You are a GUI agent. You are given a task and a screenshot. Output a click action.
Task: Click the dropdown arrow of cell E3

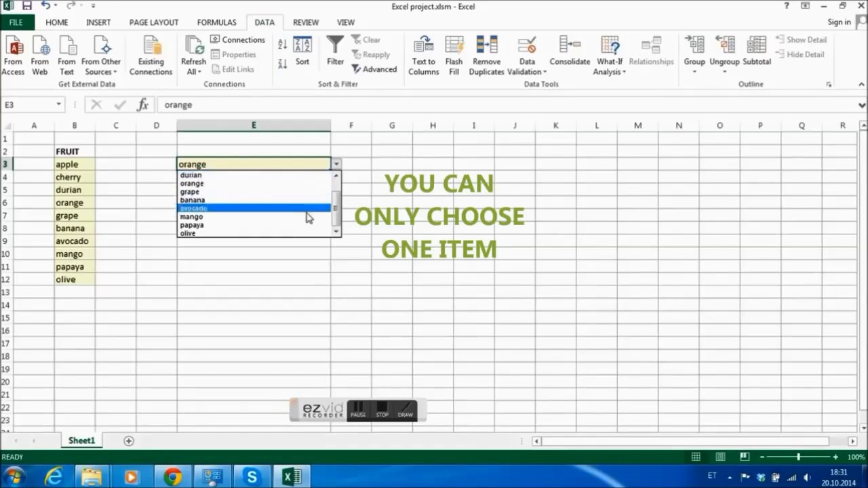coord(336,164)
